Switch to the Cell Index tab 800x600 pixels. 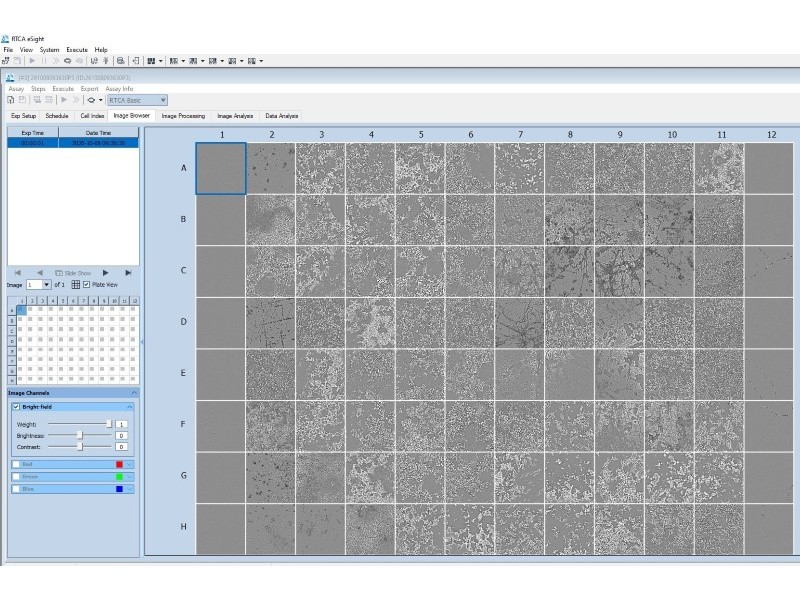point(92,116)
